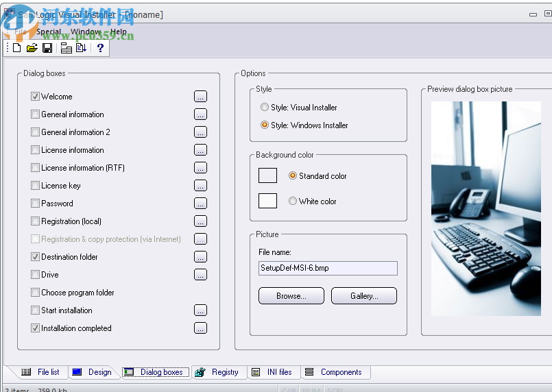Viewport: 552px width, 392px height.
Task: Enable the Choose program folder checkbox
Action: 35,293
